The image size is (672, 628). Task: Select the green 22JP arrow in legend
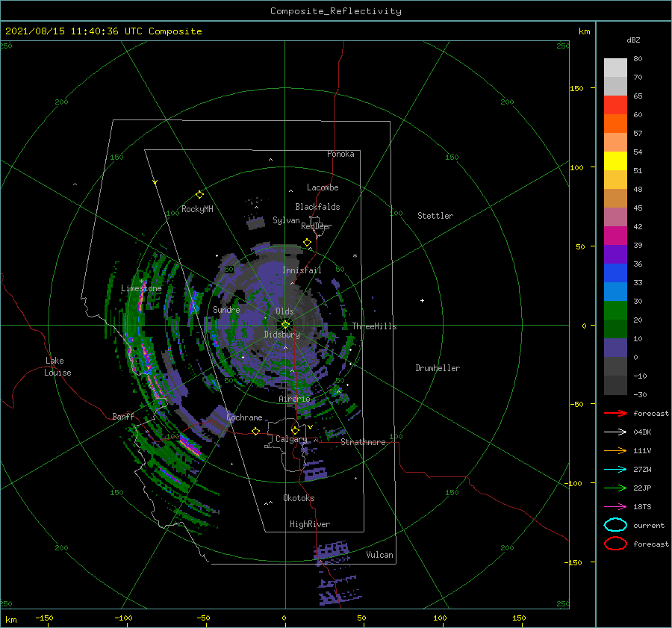point(615,488)
